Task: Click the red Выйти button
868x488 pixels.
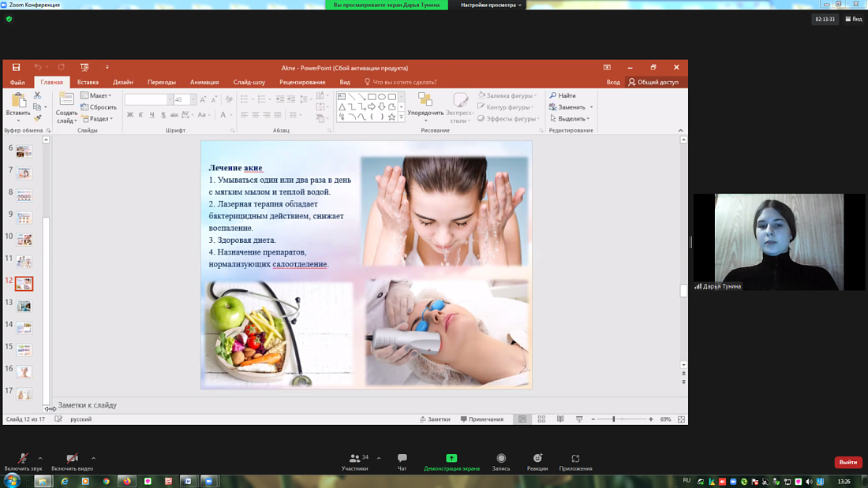Action: click(x=848, y=462)
